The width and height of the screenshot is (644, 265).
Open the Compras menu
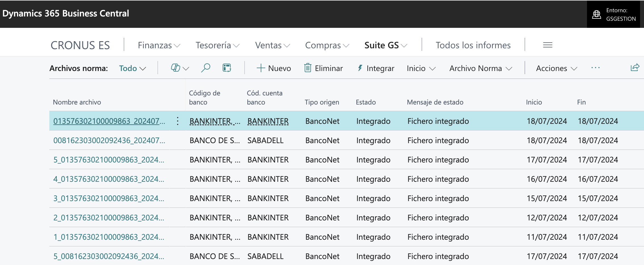(x=327, y=45)
